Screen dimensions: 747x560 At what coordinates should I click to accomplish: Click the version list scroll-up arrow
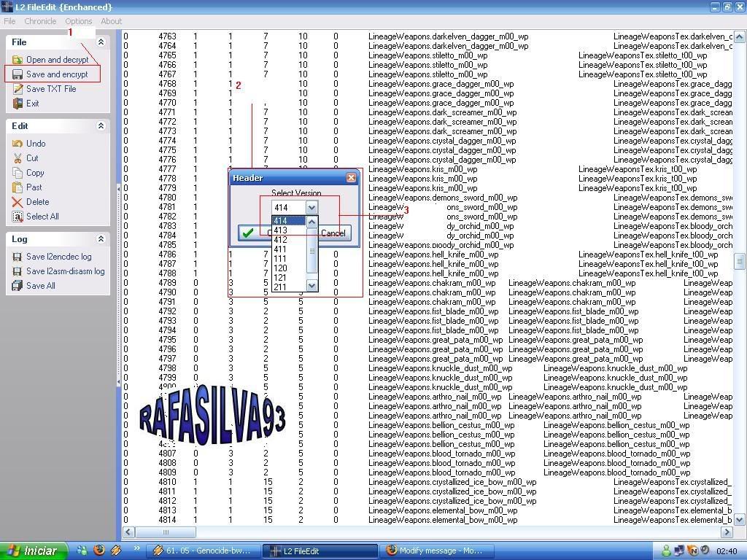311,222
